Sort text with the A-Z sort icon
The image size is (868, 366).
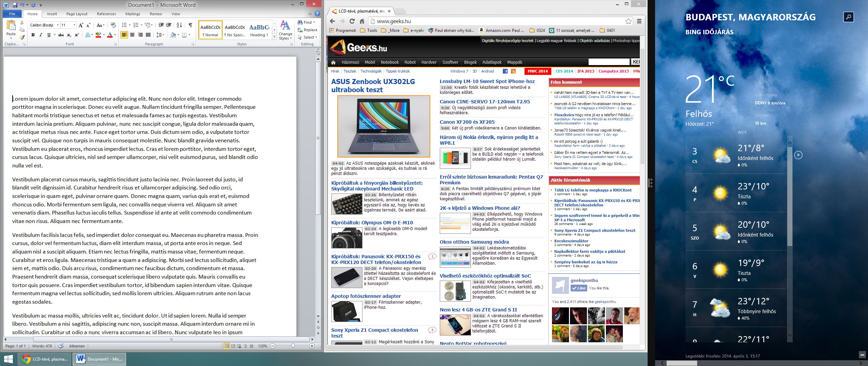click(179, 25)
